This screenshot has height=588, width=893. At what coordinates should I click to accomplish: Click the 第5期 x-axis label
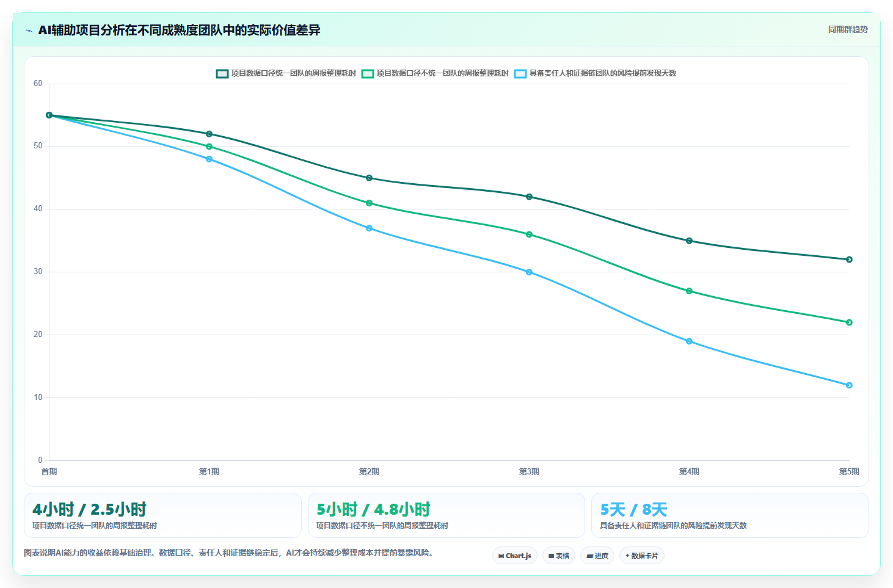(x=849, y=471)
